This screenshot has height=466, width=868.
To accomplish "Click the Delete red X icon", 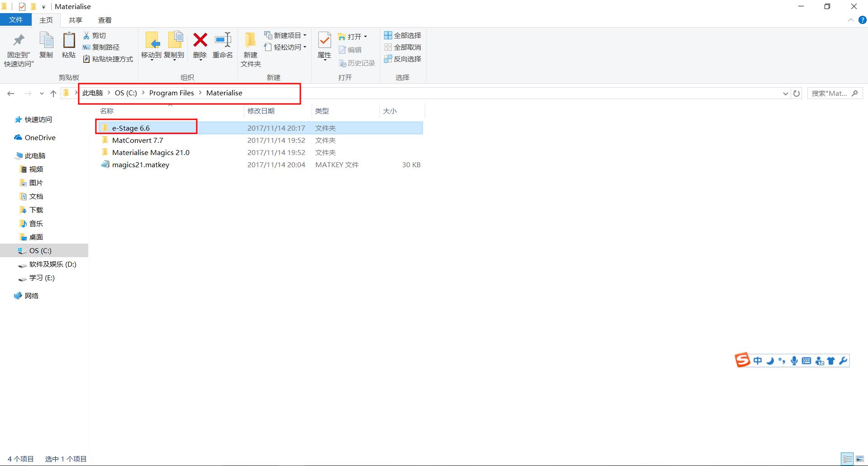I will click(200, 41).
